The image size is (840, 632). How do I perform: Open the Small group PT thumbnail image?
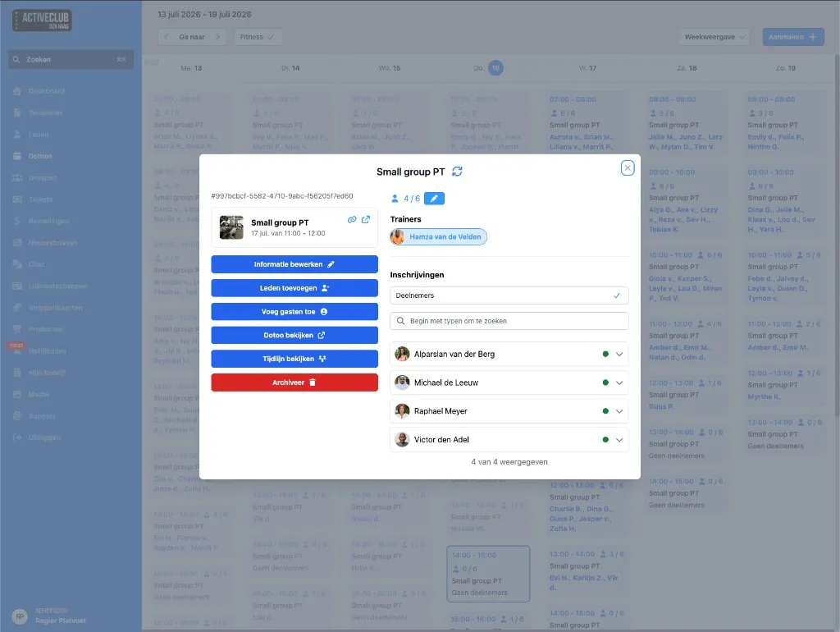tap(231, 227)
